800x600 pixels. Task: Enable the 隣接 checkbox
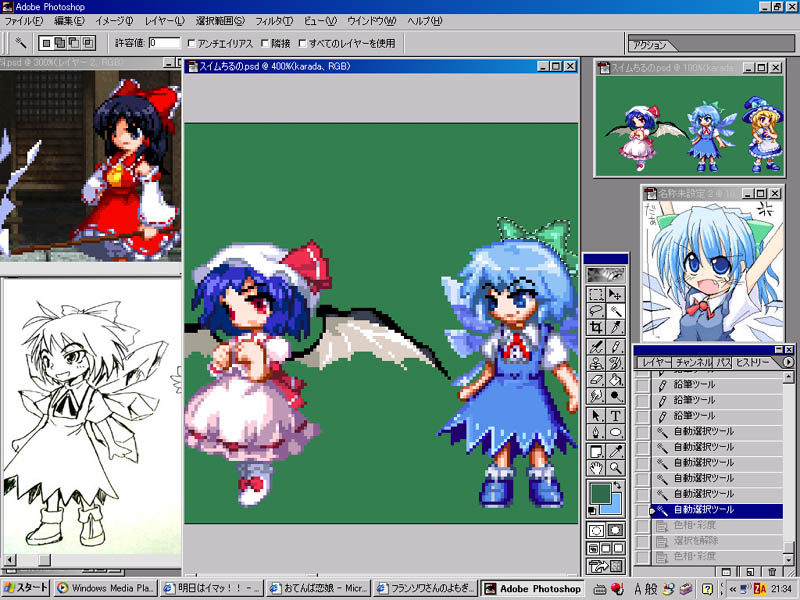click(x=265, y=43)
